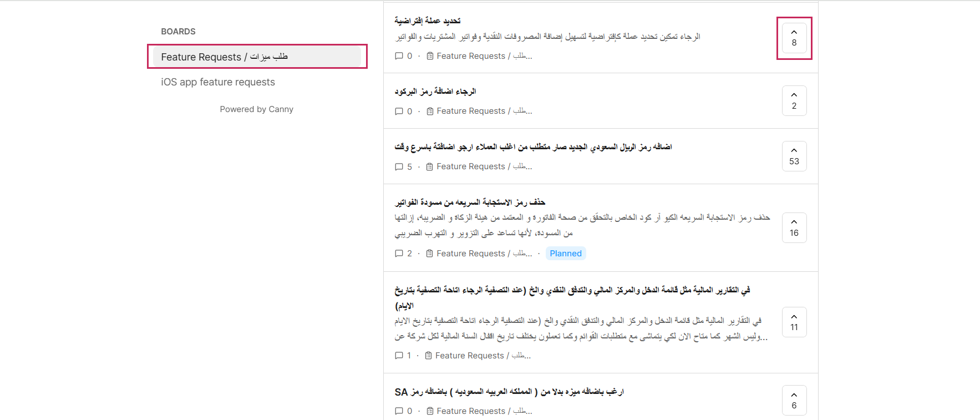Click the up chevron above vote count 11
Screen dimensions: 980x420
[x=794, y=316]
